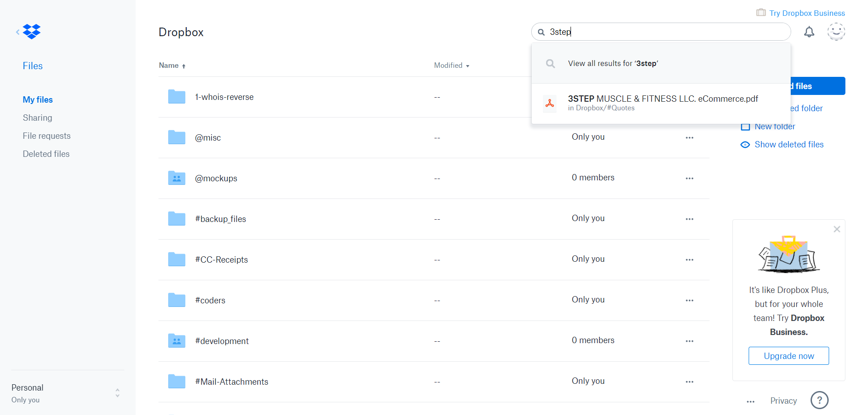Close the Dropbox Business promo card
Screen dimensions: 868x415
click(837, 229)
